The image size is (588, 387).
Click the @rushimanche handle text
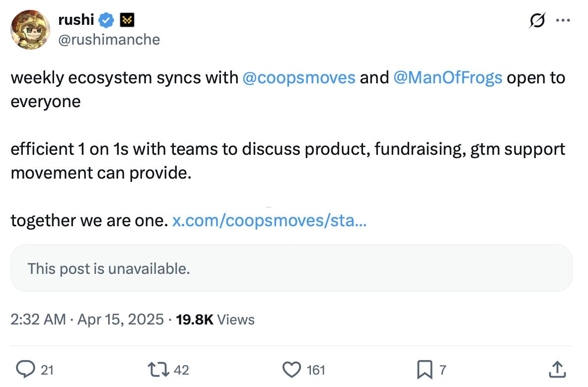coord(109,39)
